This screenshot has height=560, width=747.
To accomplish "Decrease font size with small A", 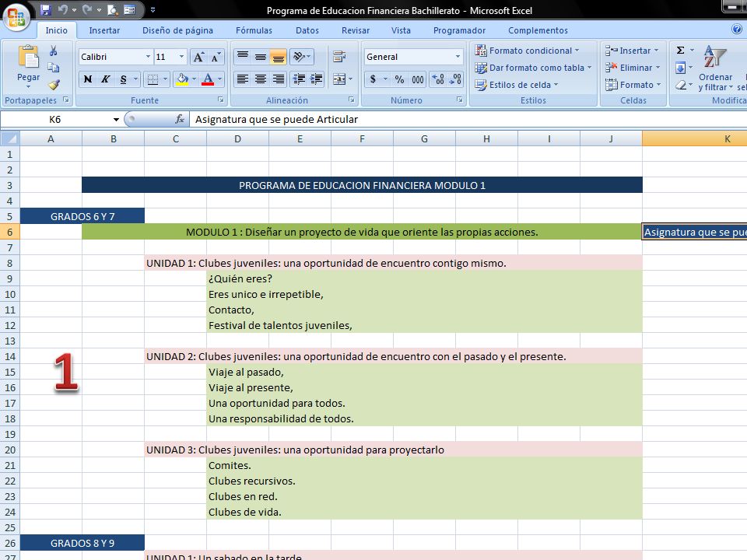I will pos(216,57).
